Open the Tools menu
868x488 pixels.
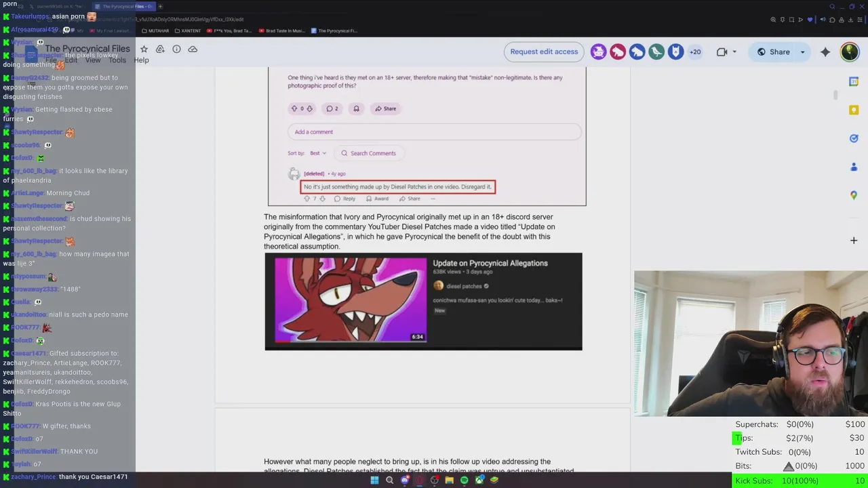coord(117,60)
